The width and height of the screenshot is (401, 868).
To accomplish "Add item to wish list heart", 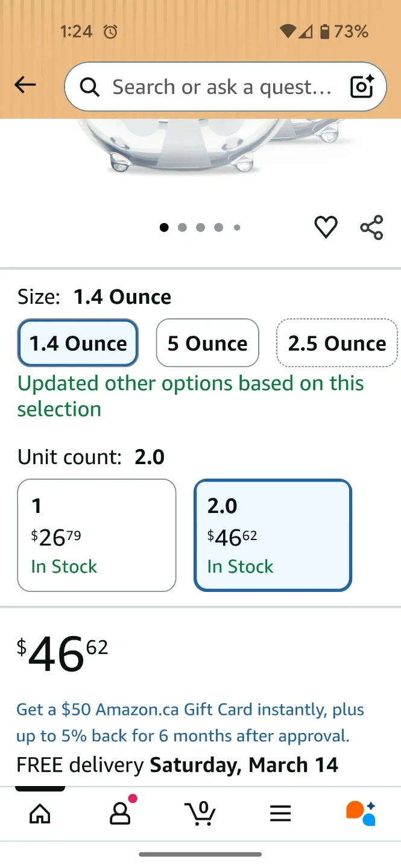I will point(326,227).
